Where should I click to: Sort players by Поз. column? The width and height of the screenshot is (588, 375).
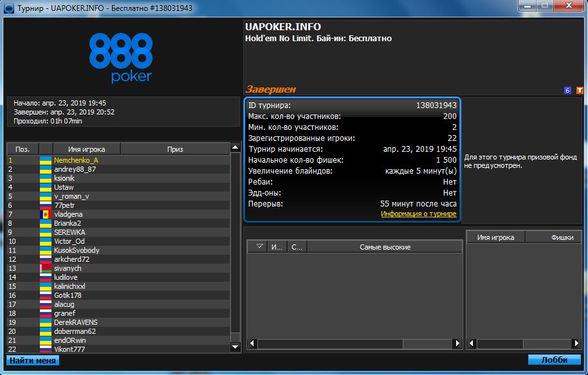(23, 149)
